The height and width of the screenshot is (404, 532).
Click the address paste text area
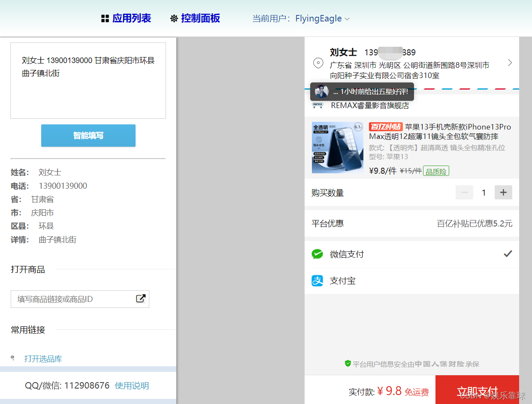coord(88,80)
